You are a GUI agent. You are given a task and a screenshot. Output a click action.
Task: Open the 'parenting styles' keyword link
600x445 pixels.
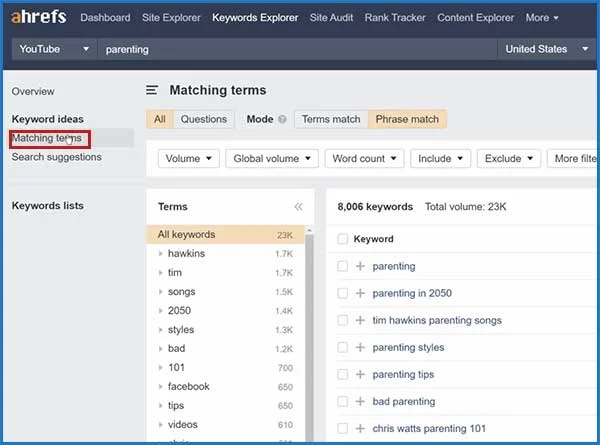[408, 347]
